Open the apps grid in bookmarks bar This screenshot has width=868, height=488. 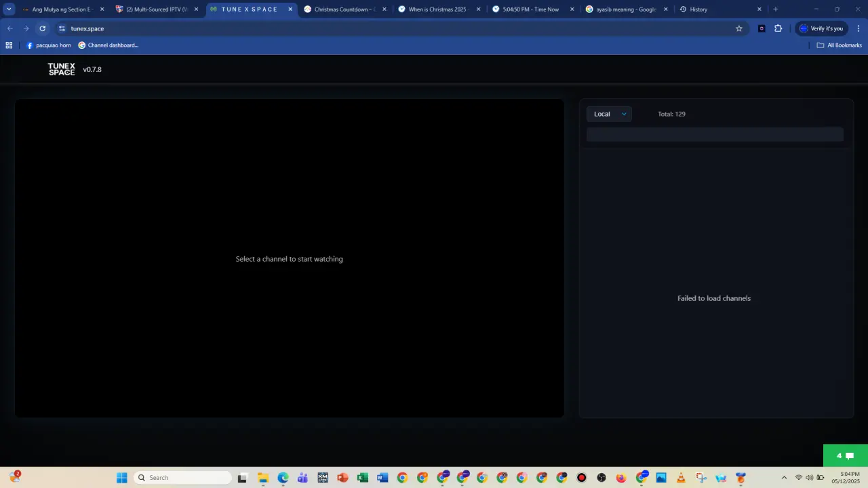coord(9,45)
